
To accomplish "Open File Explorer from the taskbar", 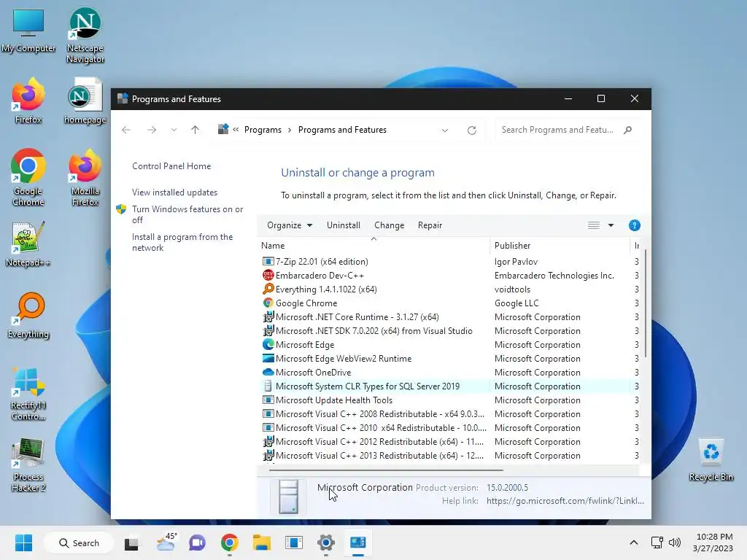I will pyautogui.click(x=262, y=542).
